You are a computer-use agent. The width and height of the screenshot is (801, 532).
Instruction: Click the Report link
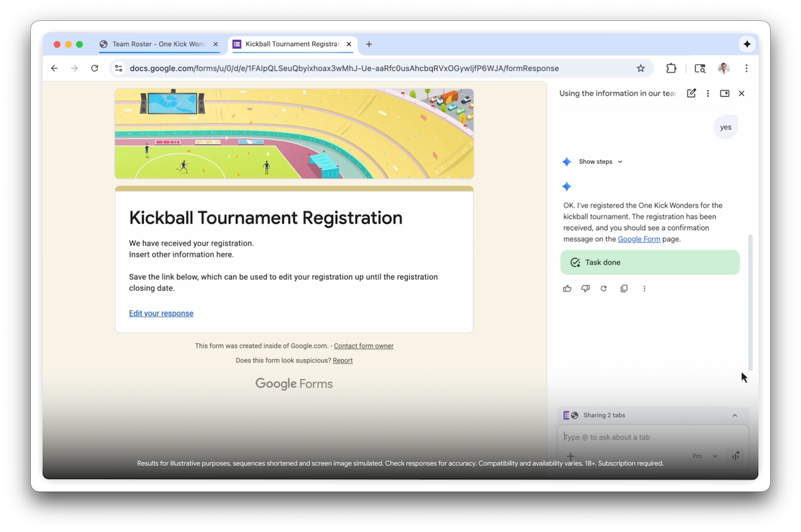343,361
